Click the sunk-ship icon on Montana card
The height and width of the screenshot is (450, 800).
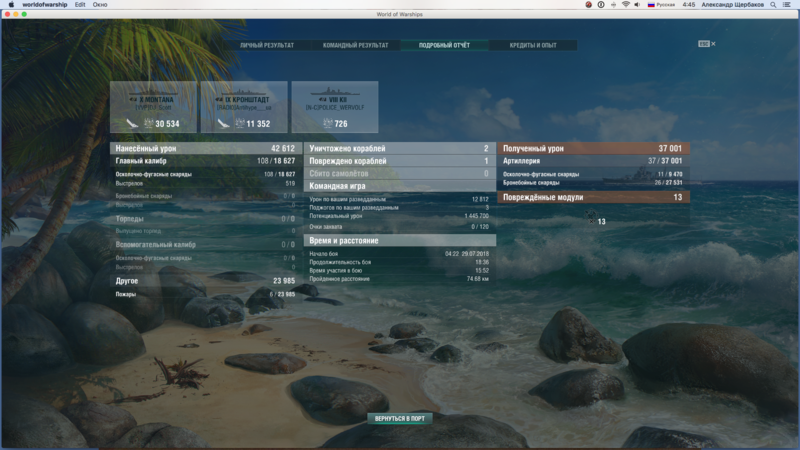pyautogui.click(x=132, y=123)
